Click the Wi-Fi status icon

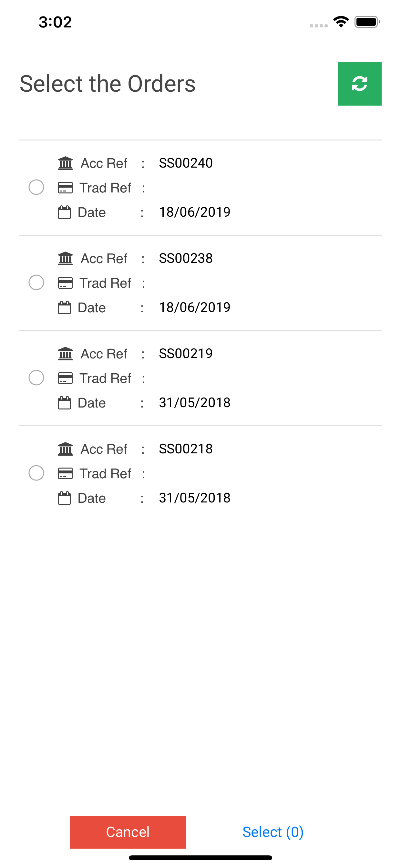(x=341, y=22)
